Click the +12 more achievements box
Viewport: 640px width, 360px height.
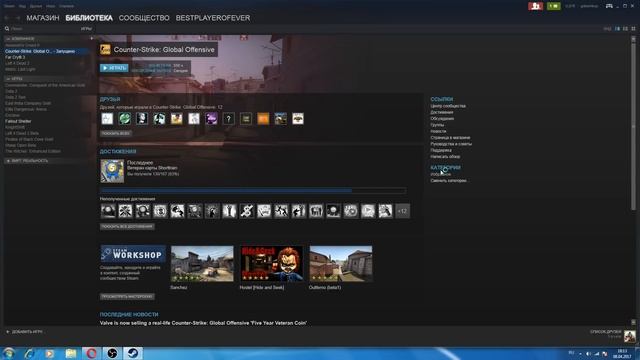pos(402,211)
